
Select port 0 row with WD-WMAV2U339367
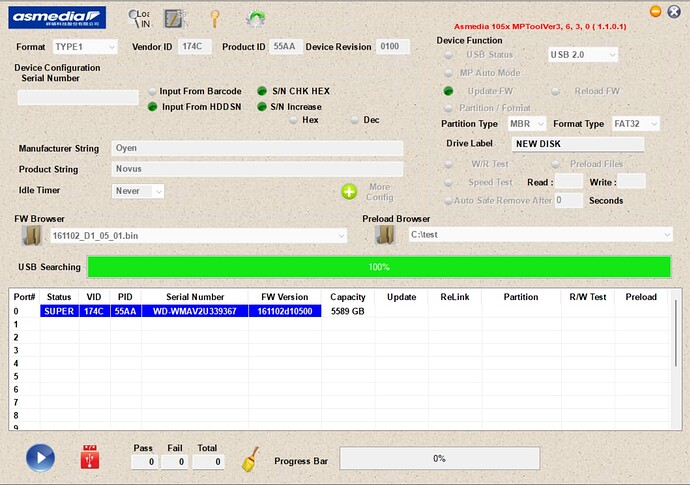click(x=195, y=311)
